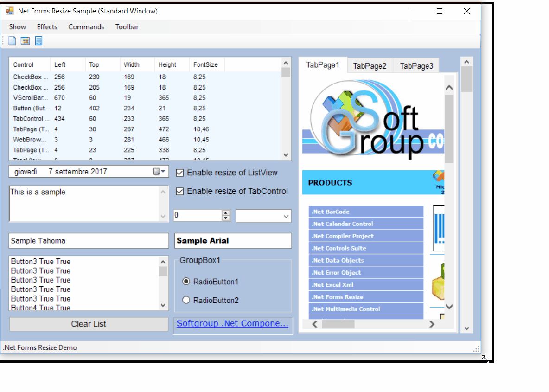
Task: Select the form list toolbar icon
Action: click(38, 41)
